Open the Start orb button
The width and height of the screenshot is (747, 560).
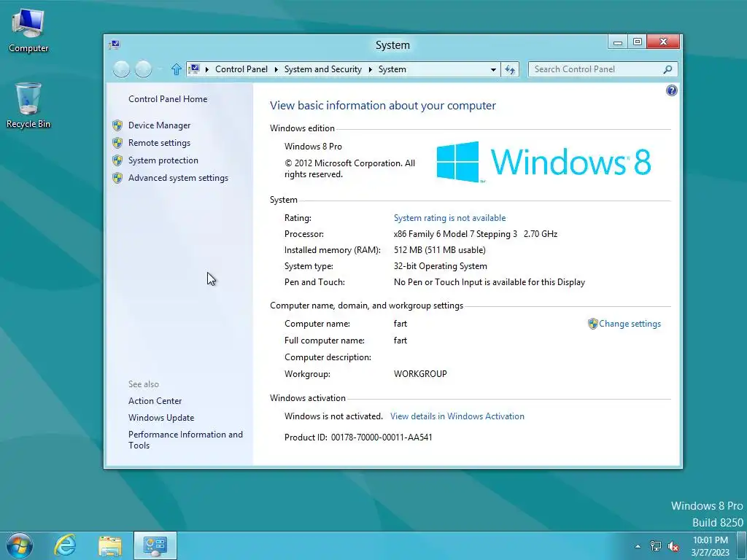(20, 545)
